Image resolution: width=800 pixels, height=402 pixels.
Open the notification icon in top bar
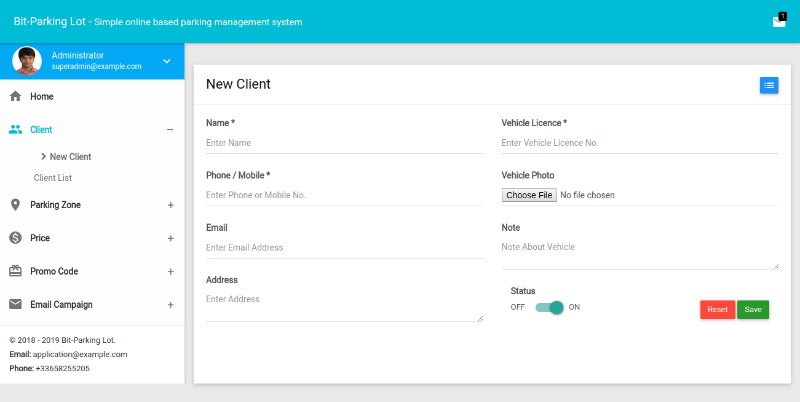(x=779, y=21)
